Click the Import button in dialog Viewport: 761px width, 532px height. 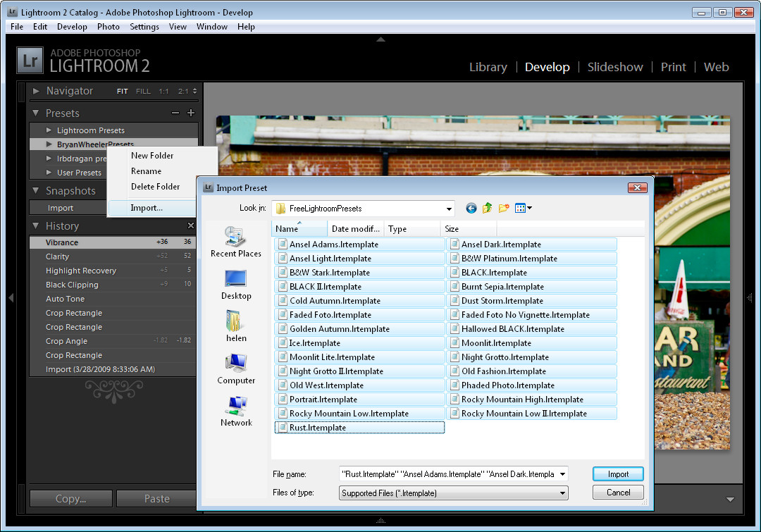(618, 474)
